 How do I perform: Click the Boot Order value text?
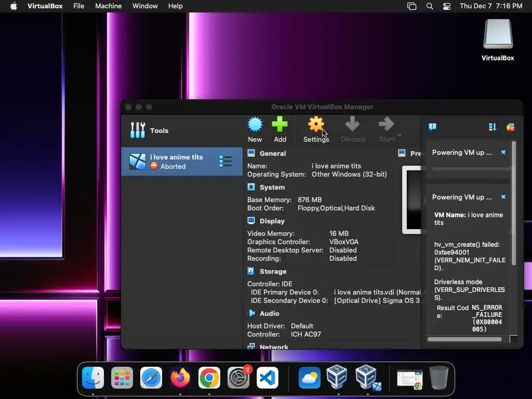pos(336,208)
